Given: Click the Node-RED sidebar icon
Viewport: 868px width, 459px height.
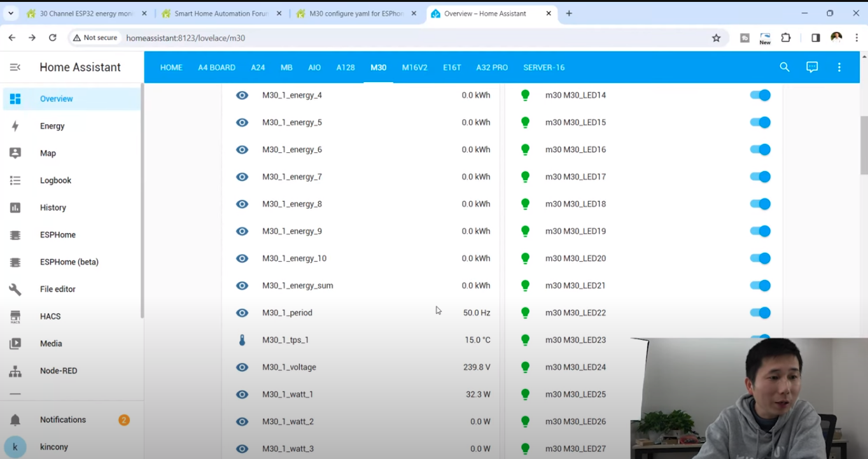Looking at the screenshot, I should point(15,371).
